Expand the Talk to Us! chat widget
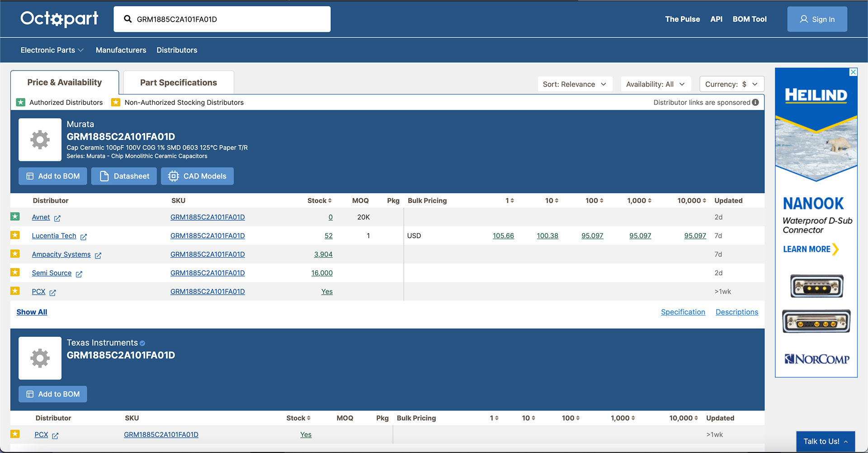This screenshot has height=453, width=868. (x=826, y=441)
